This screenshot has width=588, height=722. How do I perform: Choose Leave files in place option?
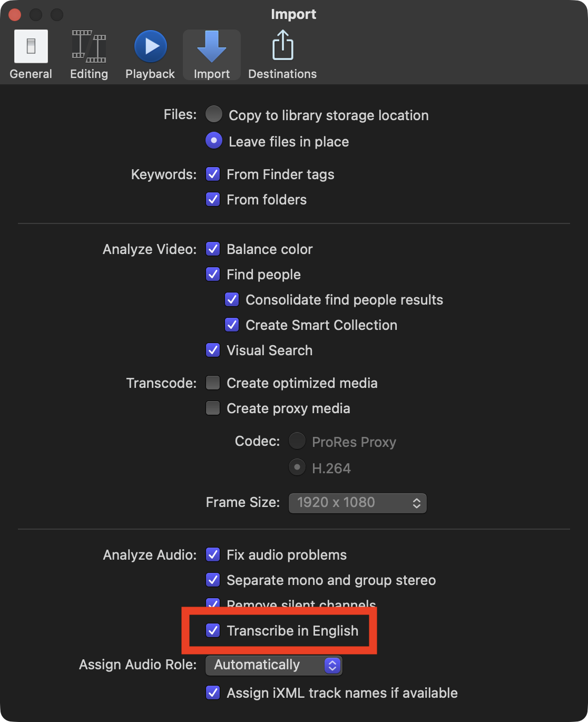[x=214, y=141]
